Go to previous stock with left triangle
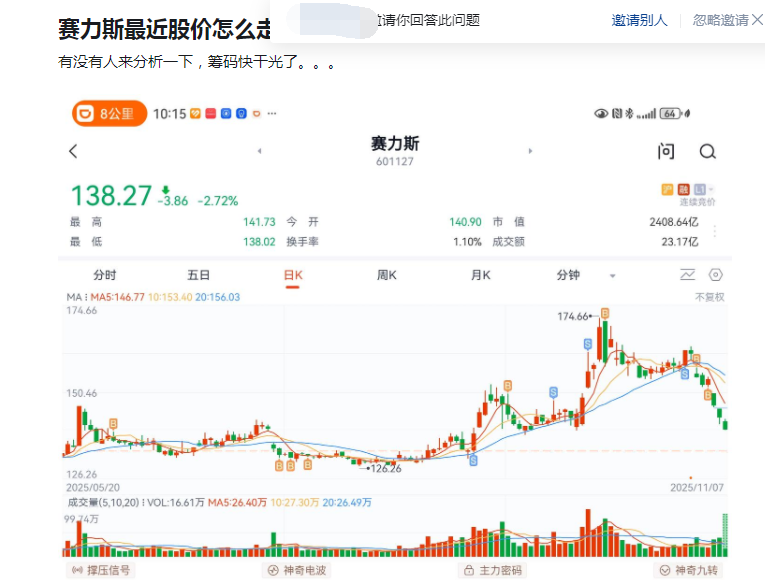765x580 pixels. (x=260, y=151)
